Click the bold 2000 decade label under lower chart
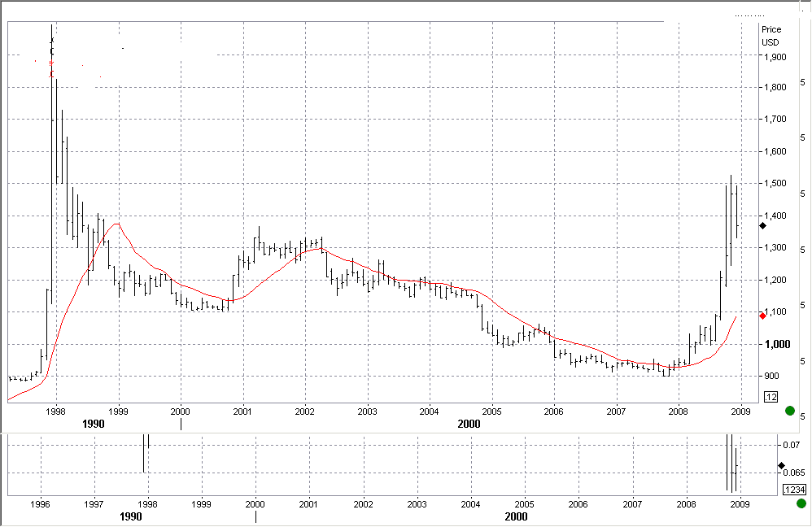This screenshot has width=812, height=527. [516, 516]
